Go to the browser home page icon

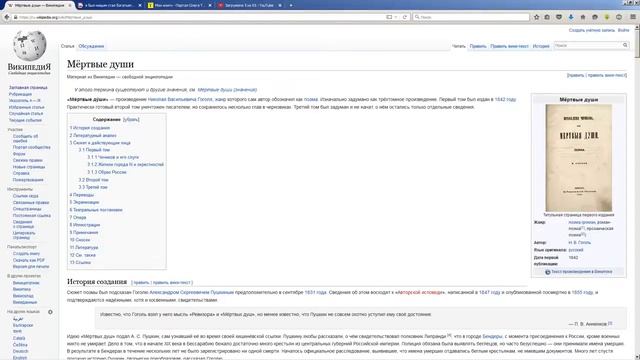pos(583,17)
